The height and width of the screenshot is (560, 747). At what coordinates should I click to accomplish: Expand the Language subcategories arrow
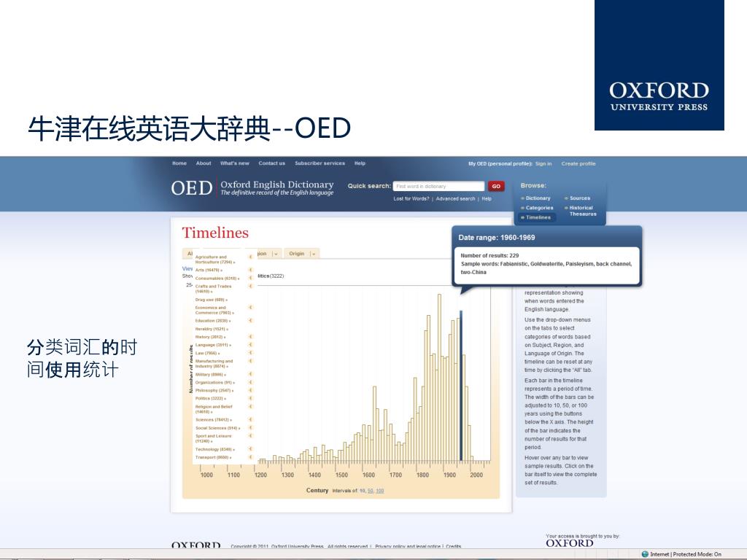tap(251, 345)
